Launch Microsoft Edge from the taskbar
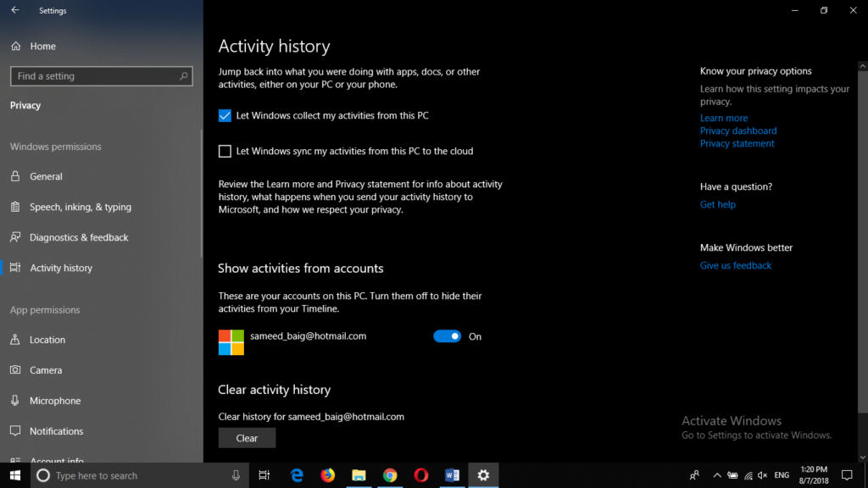Viewport: 868px width, 488px height. tap(297, 475)
